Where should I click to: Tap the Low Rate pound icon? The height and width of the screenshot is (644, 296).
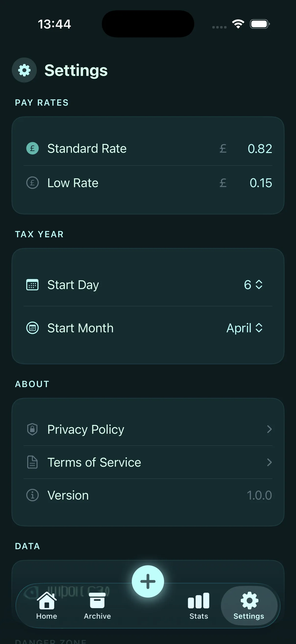point(32,183)
